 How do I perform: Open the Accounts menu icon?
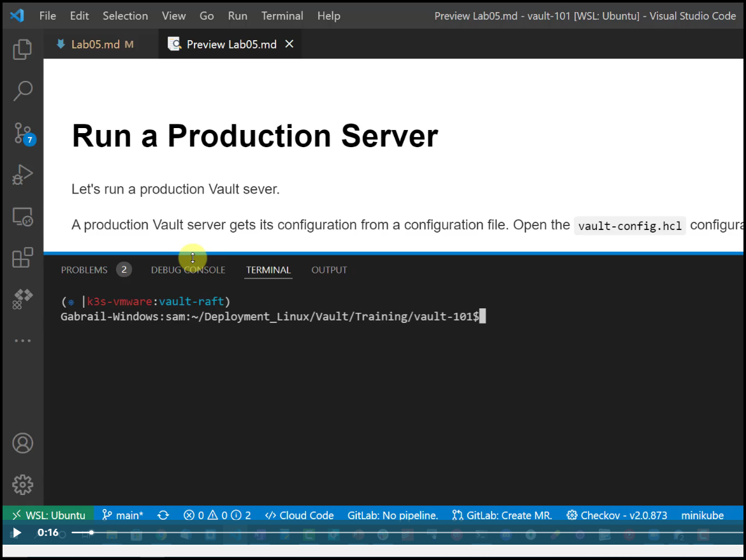point(22,443)
